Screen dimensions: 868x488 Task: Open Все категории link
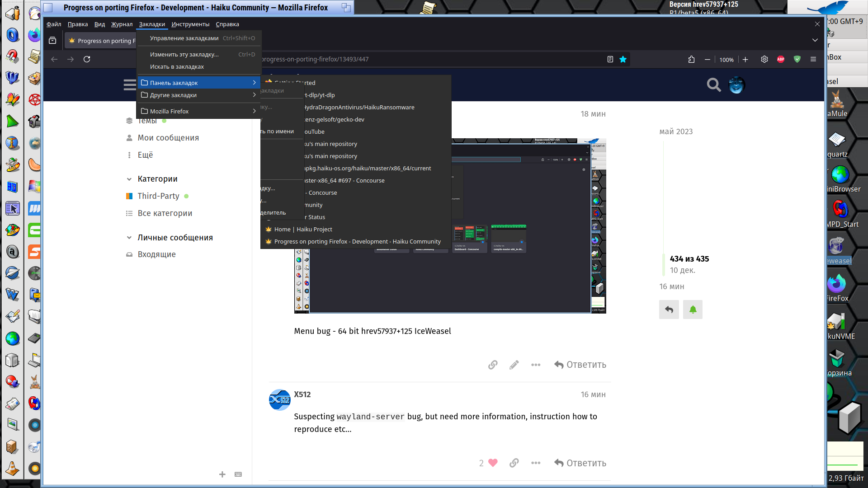coord(165,213)
